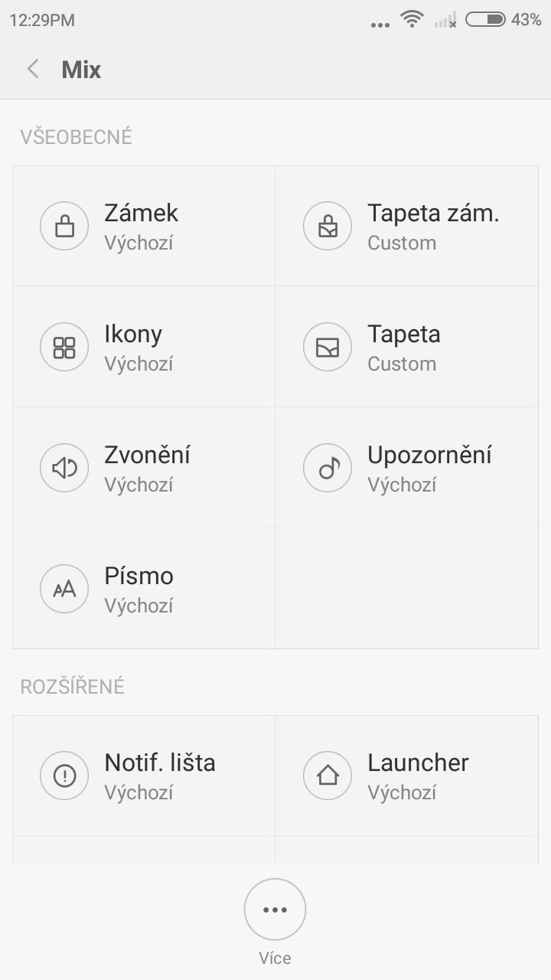Tap the Upozornění music note icon
551x980 pixels.
[328, 468]
